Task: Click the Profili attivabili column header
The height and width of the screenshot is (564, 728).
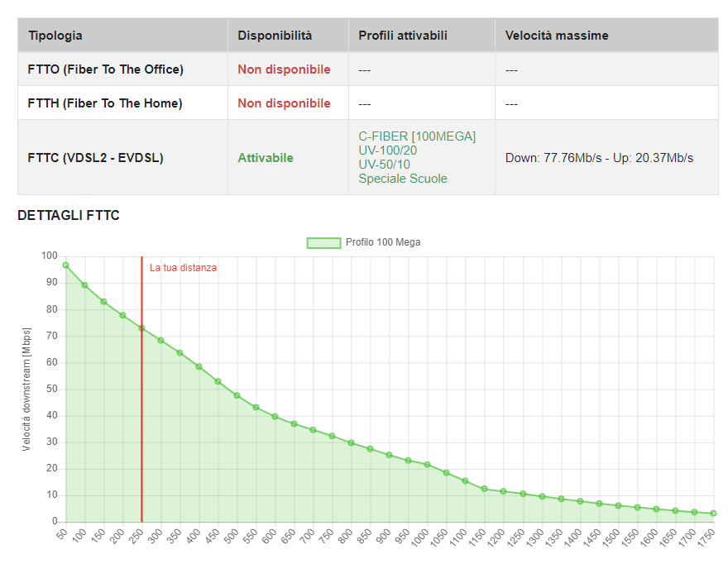Action: (x=422, y=36)
